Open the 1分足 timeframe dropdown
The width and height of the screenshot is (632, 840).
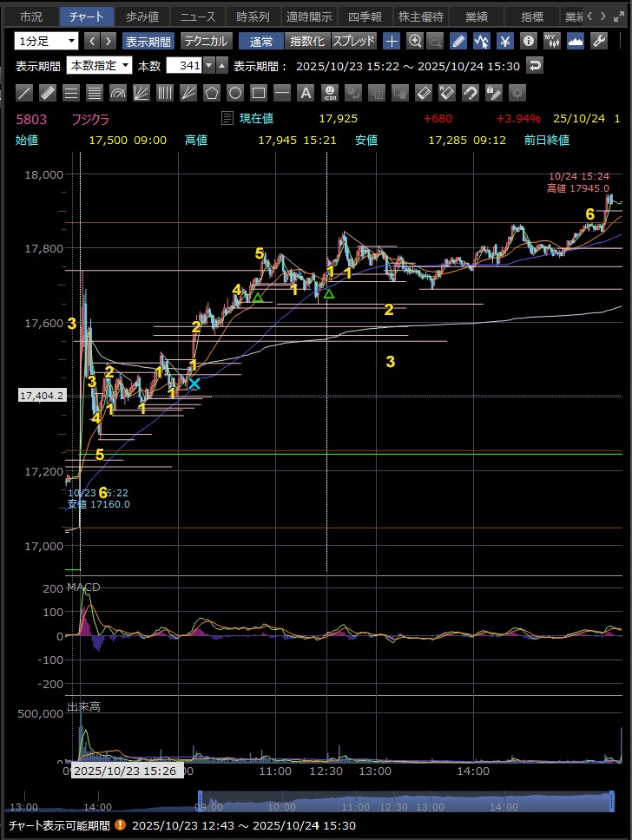click(x=46, y=41)
